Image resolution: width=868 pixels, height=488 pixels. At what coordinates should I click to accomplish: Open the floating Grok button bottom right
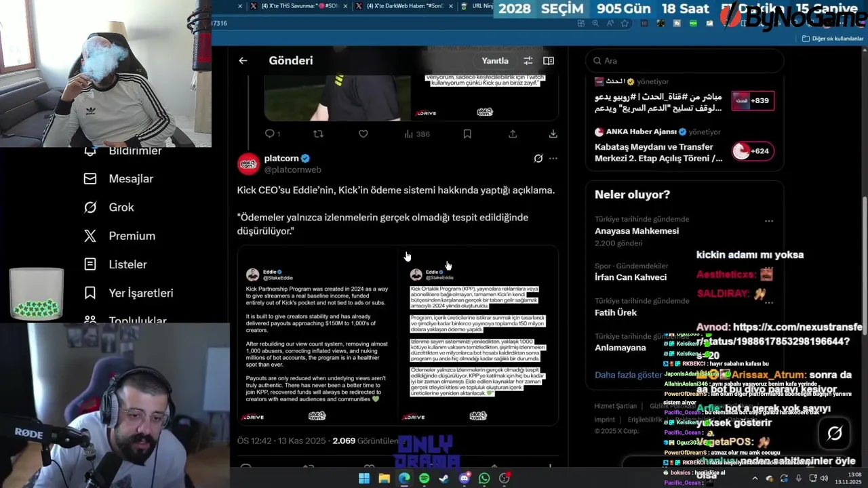835,433
